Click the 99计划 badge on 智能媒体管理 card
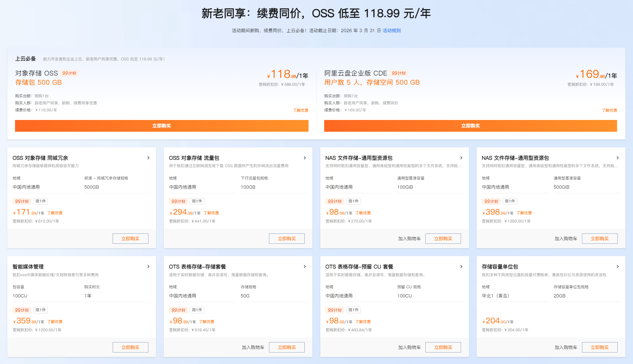This screenshot has width=633, height=364. click(22, 310)
